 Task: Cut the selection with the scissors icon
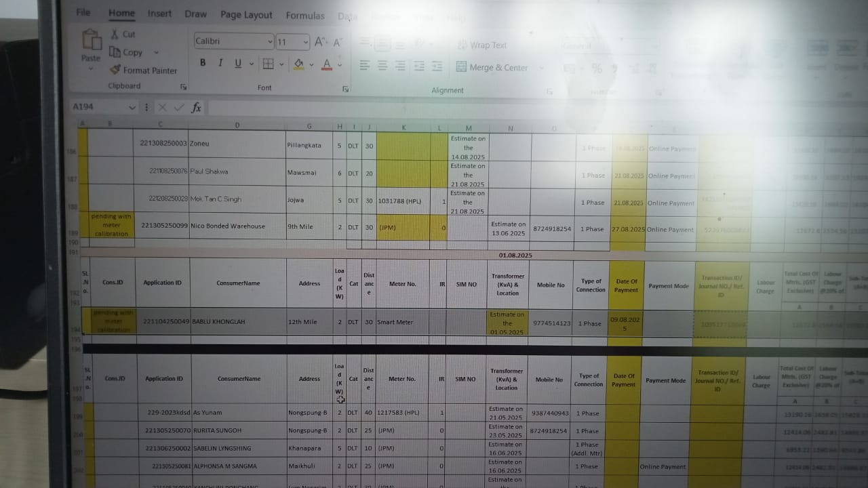[x=115, y=34]
